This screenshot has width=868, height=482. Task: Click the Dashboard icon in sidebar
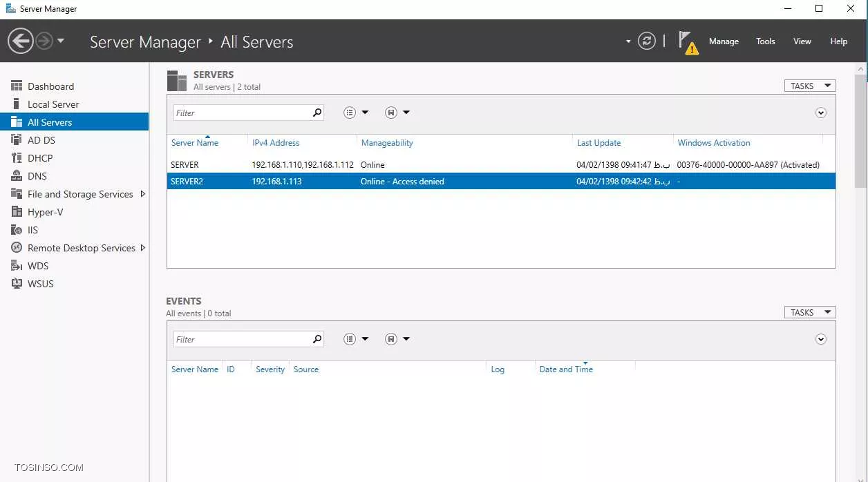[x=17, y=86]
